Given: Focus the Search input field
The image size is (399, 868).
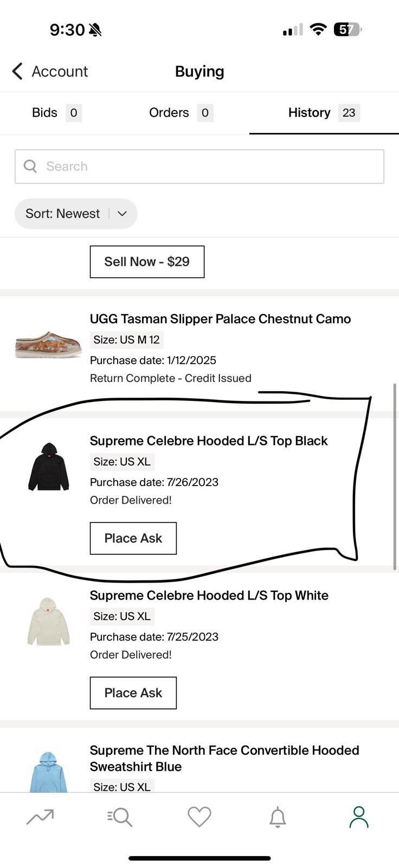Looking at the screenshot, I should pos(200,167).
